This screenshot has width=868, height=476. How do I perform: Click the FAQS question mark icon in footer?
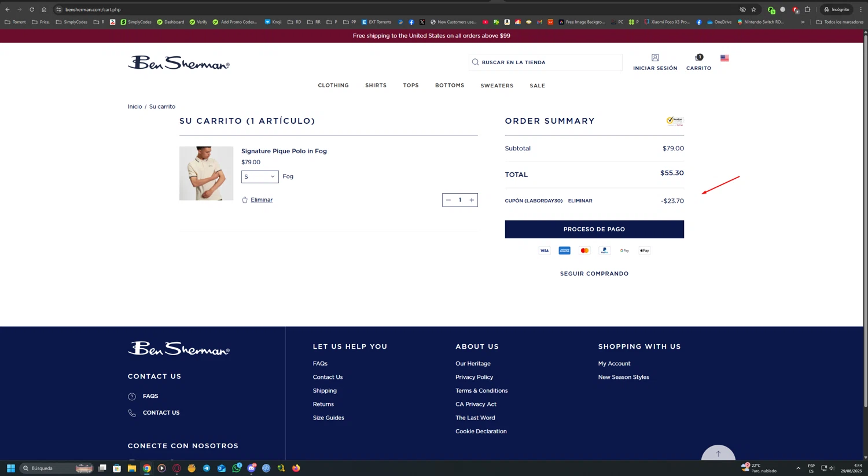[132, 397]
